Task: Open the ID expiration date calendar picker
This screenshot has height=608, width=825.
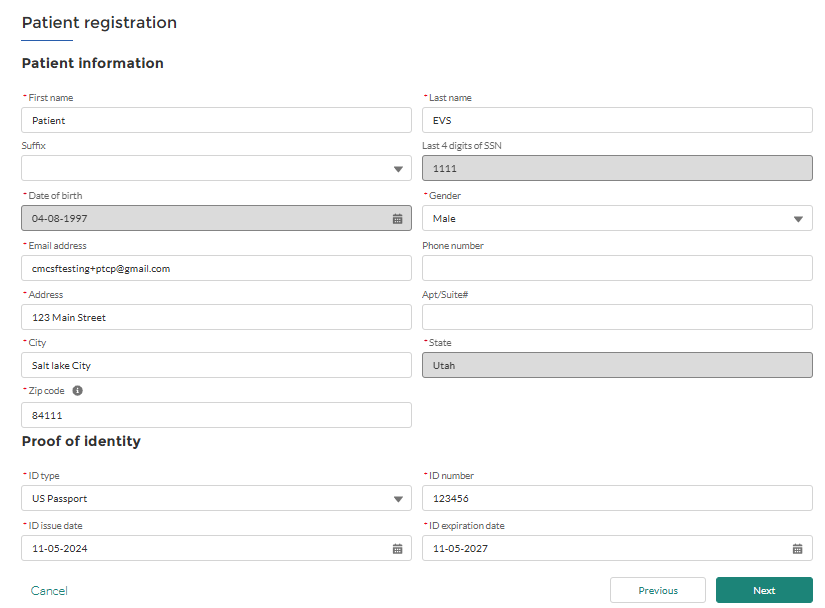Action: (x=798, y=549)
